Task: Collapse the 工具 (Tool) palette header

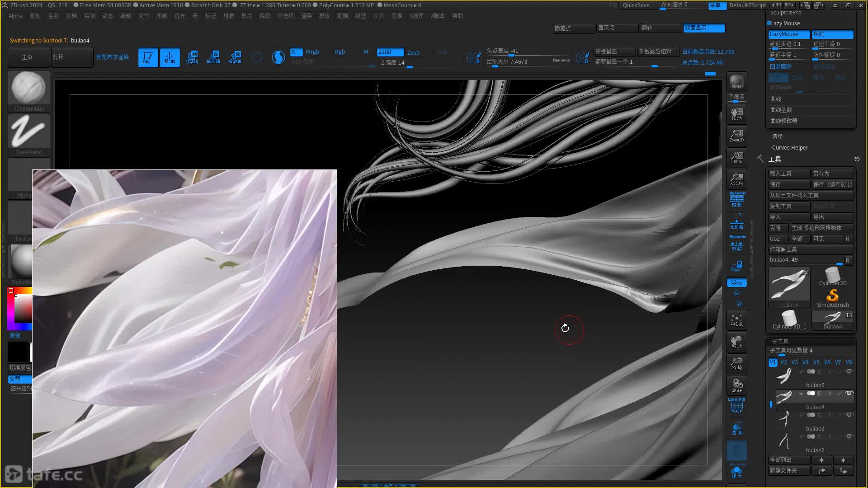Action: 774,160
